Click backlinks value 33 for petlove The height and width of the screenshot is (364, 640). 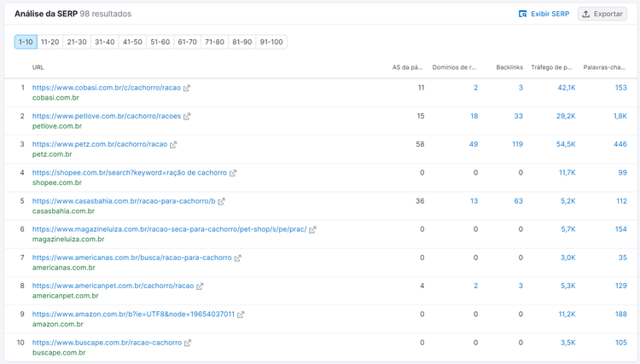coord(518,116)
